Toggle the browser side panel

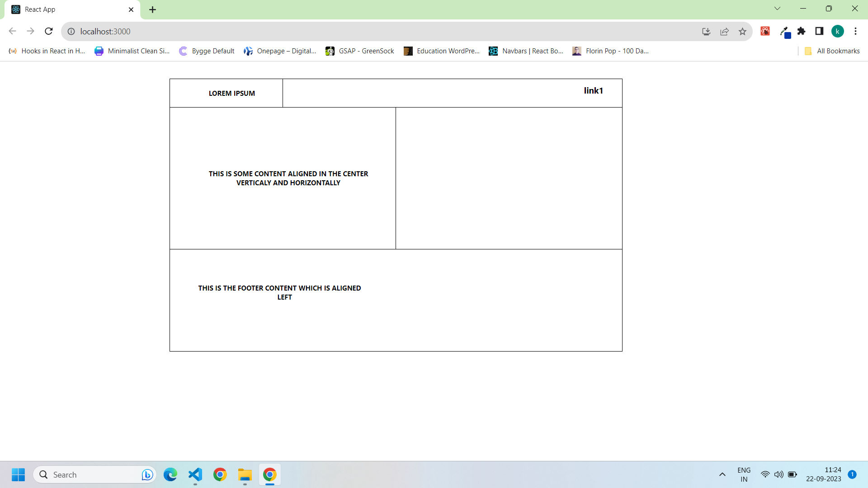pos(819,31)
